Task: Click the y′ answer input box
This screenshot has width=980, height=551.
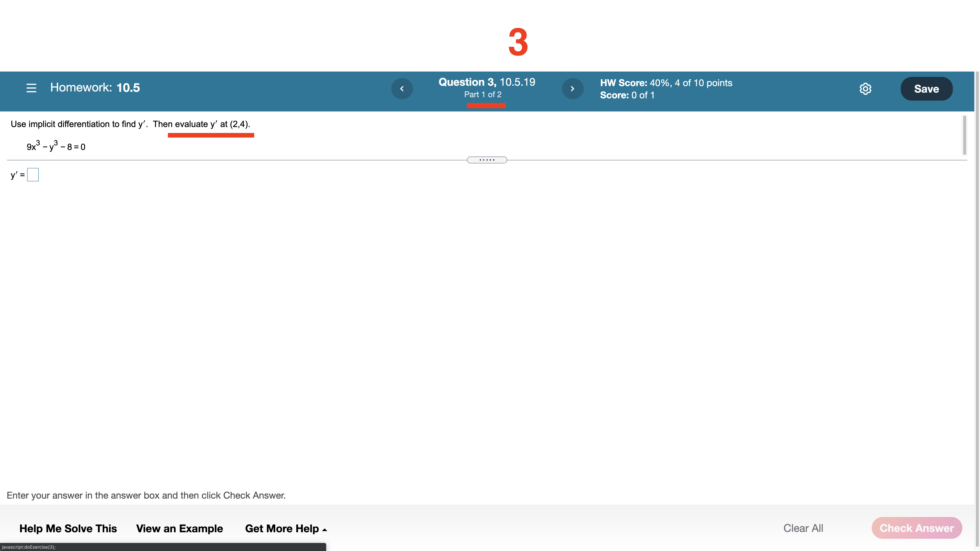Action: click(x=33, y=175)
